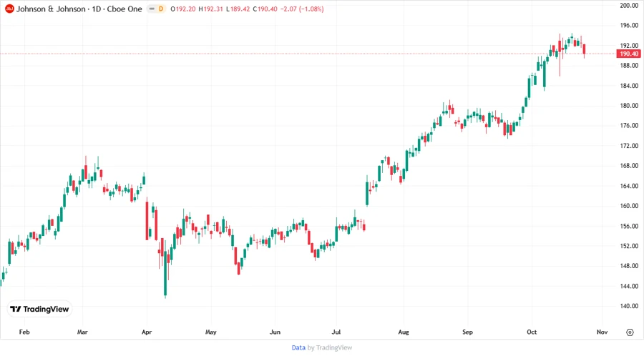Click the Oct label on time axis

click(532, 332)
